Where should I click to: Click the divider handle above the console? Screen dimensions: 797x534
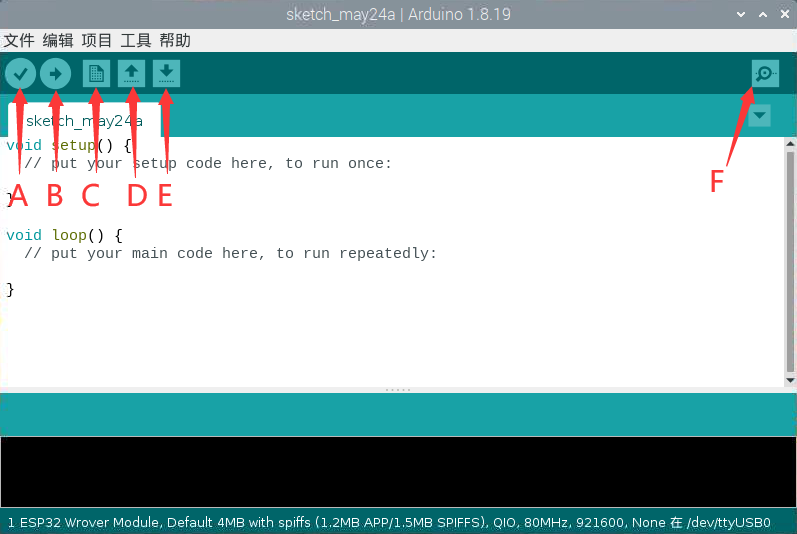398,389
